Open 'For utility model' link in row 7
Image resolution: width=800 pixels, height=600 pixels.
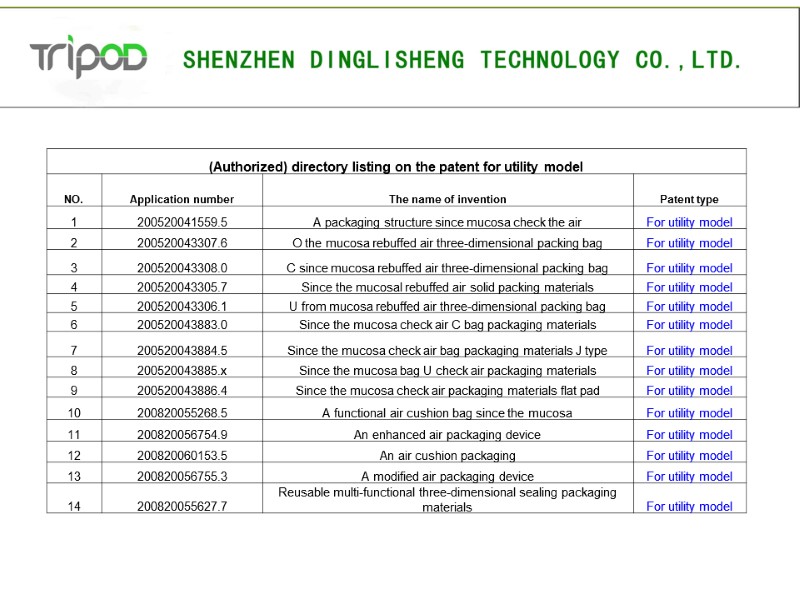689,351
